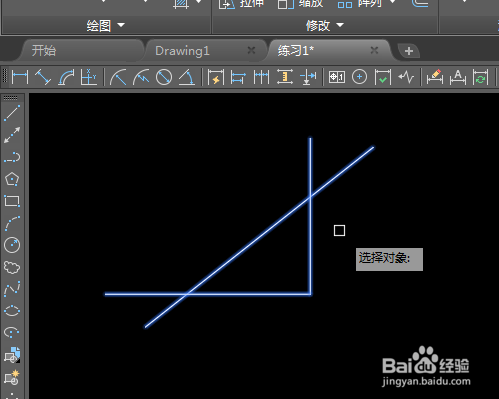Select the Inspection dimension tool

tap(383, 77)
